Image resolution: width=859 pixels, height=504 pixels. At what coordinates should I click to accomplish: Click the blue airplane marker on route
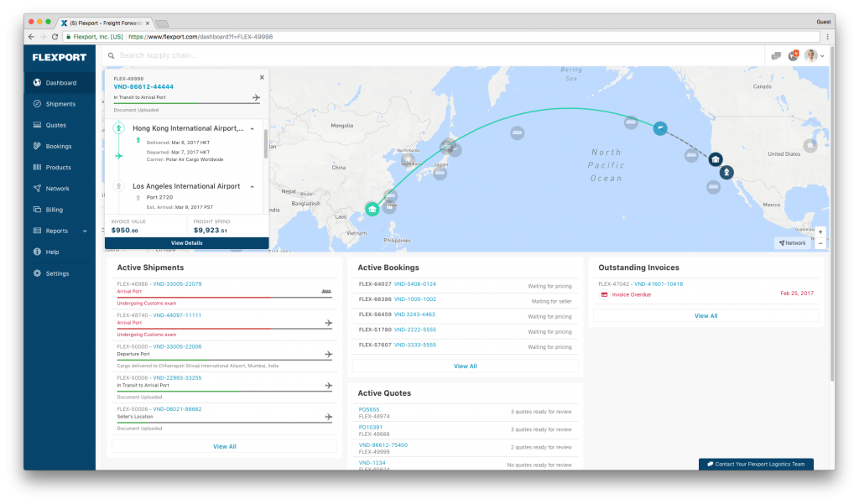tap(660, 128)
